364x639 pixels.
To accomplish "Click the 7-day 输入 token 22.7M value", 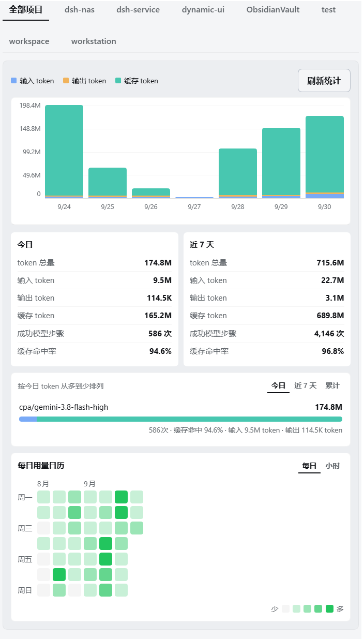I will [x=332, y=280].
